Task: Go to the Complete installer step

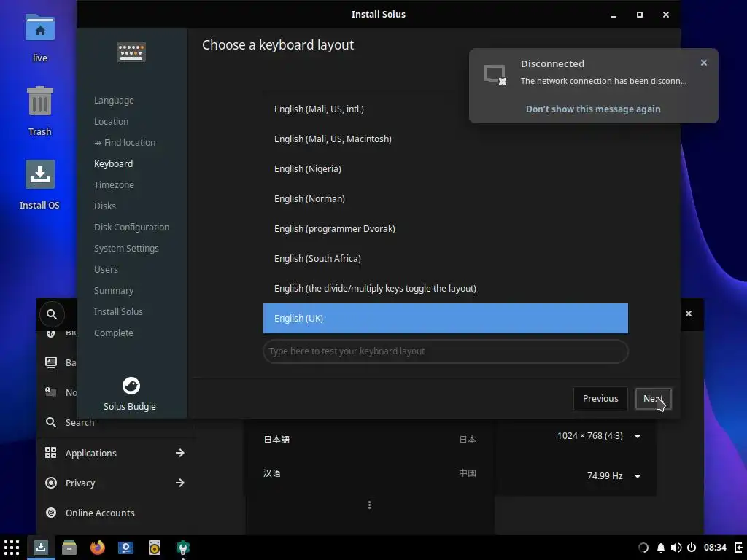Action: pos(113,332)
